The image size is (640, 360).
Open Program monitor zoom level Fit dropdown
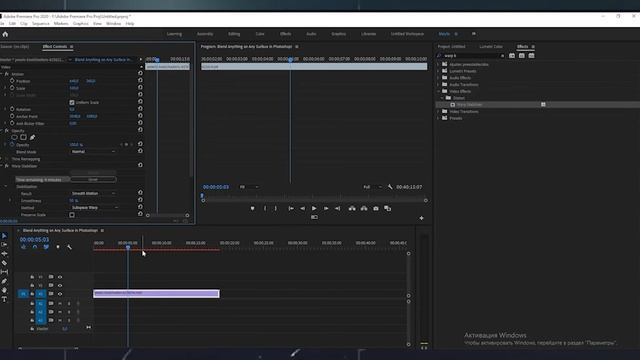(x=249, y=187)
